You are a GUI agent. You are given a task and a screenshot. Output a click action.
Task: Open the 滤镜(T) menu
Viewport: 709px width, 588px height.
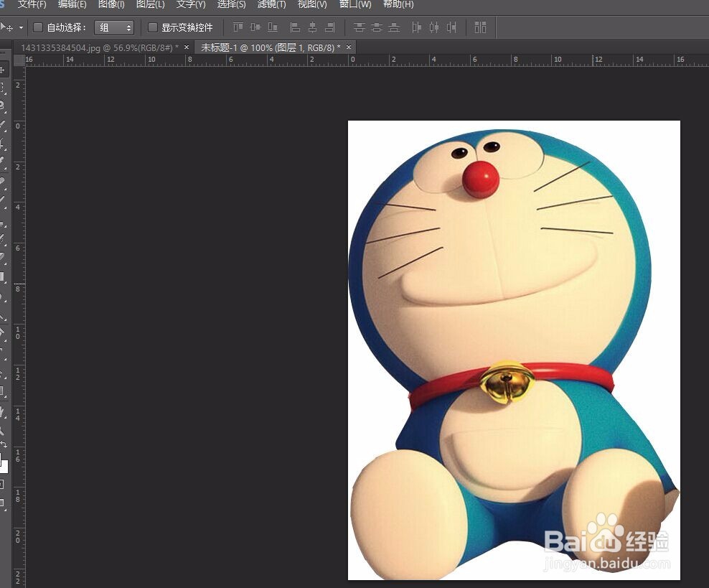point(271,4)
